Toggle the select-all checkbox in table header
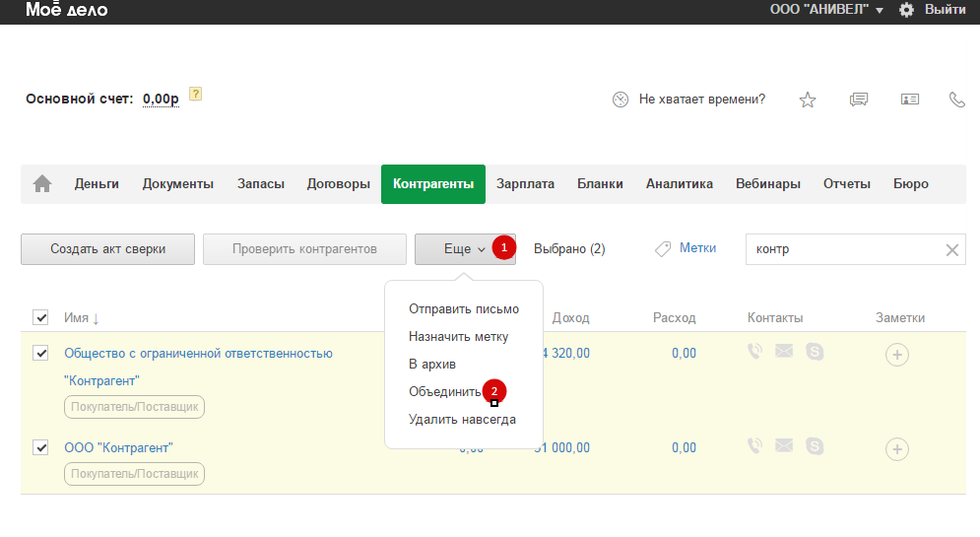 click(x=40, y=317)
